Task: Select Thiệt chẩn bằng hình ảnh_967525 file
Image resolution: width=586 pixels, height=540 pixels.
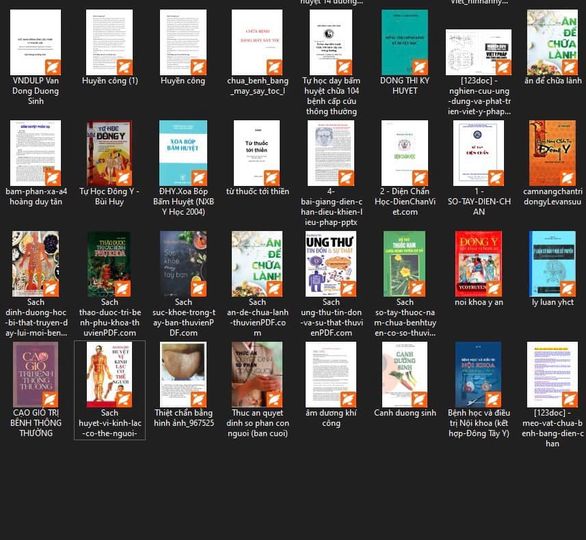Action: (x=183, y=374)
